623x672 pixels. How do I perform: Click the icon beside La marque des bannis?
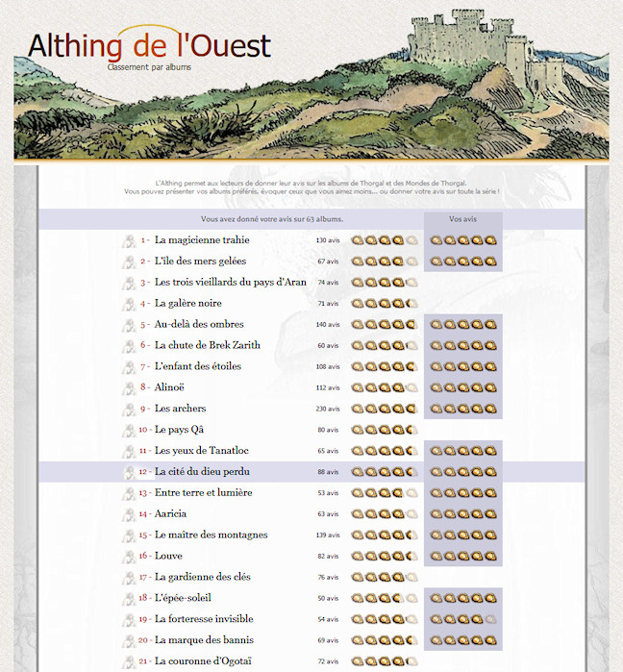(x=128, y=640)
